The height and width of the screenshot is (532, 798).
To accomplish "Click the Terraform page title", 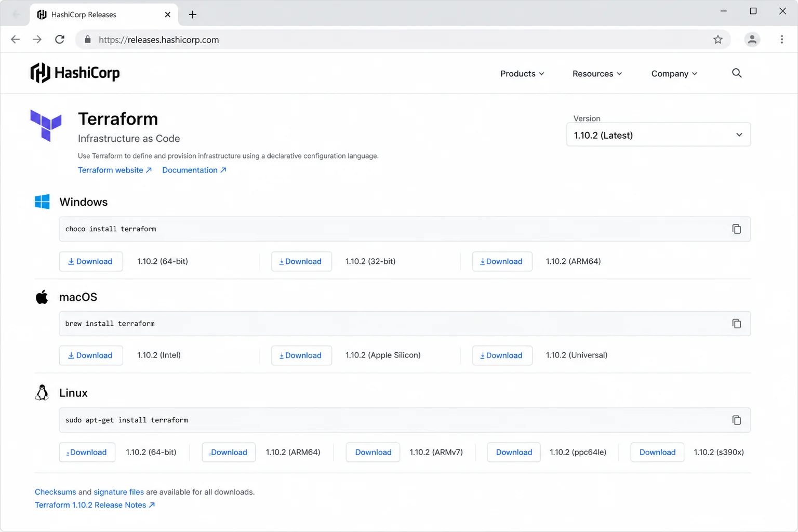I will pyautogui.click(x=118, y=119).
